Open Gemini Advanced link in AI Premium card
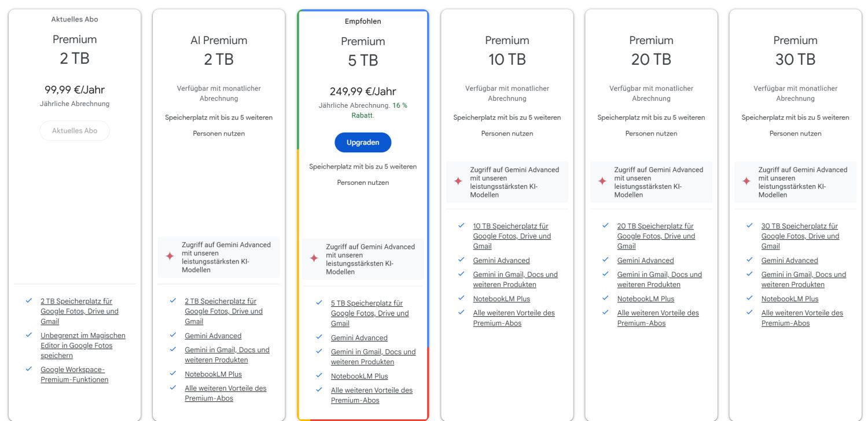 pos(213,336)
